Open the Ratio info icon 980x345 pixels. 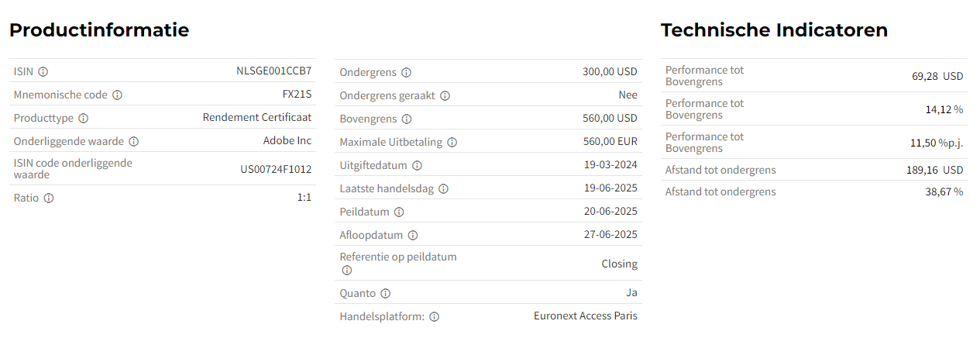(49, 198)
